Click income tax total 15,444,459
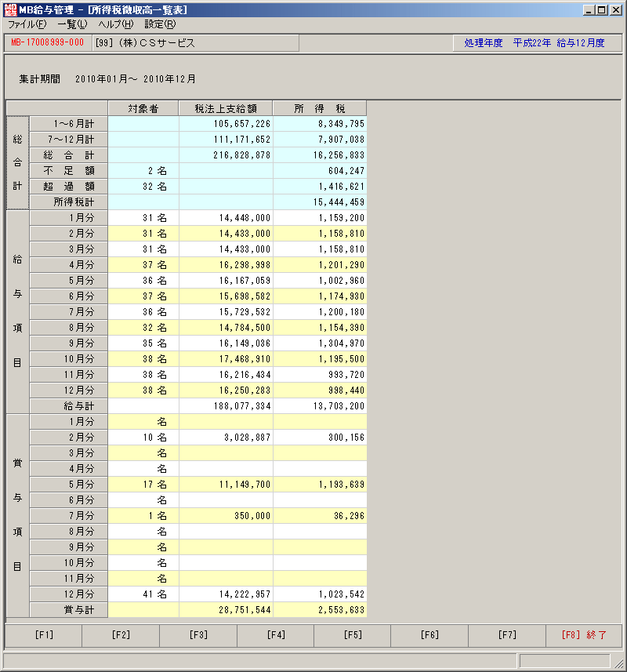This screenshot has width=627, height=672. pyautogui.click(x=320, y=202)
